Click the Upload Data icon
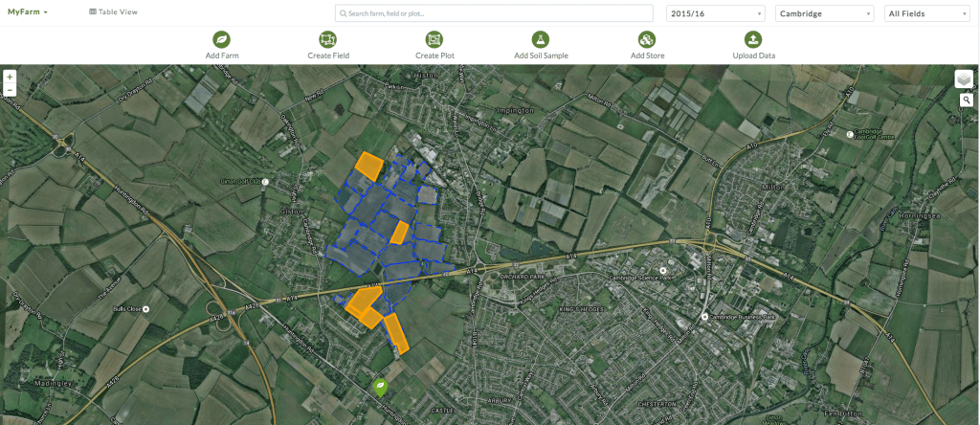Viewport: 980px width, 425px height. coord(754,40)
